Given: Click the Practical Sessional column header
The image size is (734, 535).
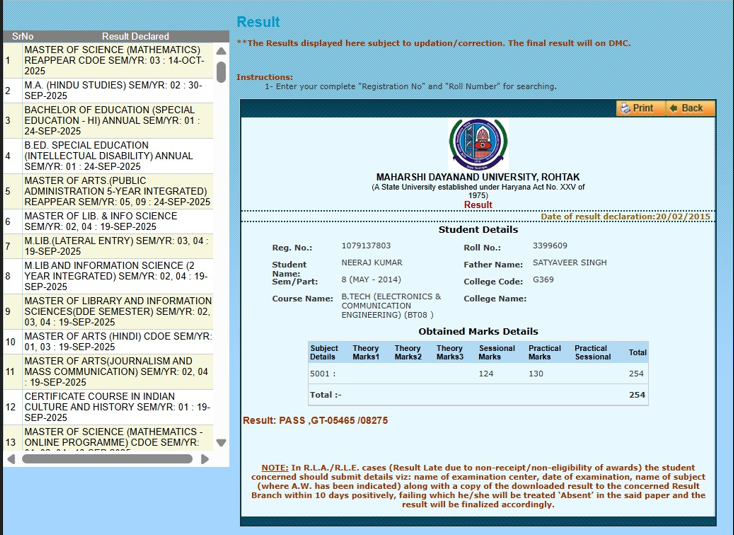Looking at the screenshot, I should click(593, 352).
